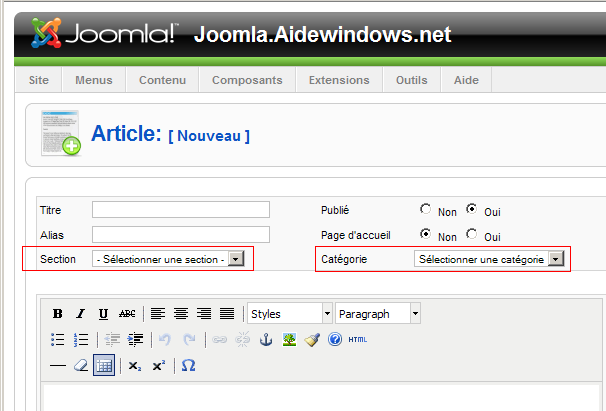Open the Styles dropdown
The image size is (606, 411).
coord(289,313)
